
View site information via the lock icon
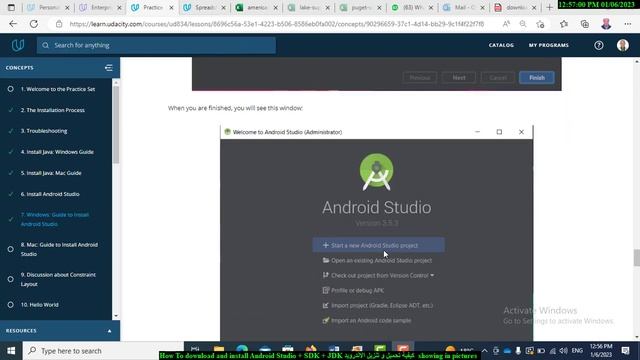(x=59, y=24)
